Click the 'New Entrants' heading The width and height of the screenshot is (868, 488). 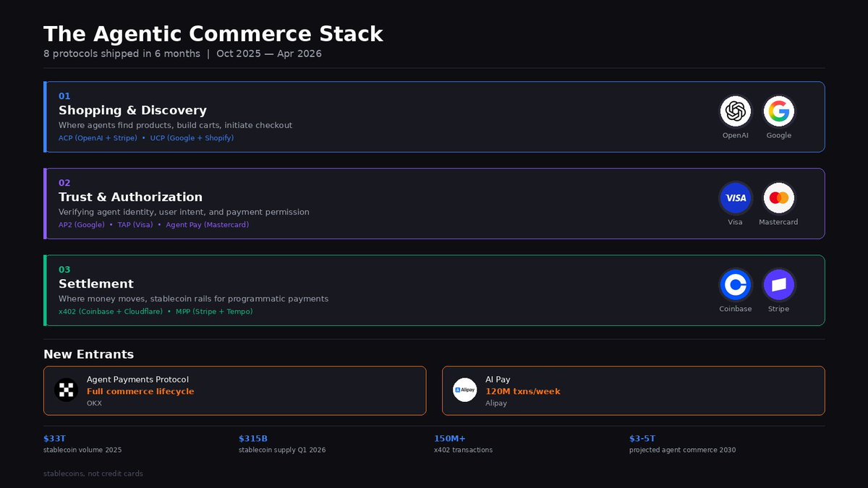(x=88, y=354)
